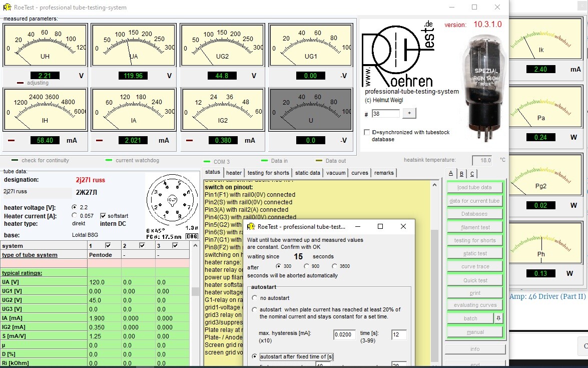Select the 900 seconds timeout option
The width and height of the screenshot is (588, 368).
307,266
